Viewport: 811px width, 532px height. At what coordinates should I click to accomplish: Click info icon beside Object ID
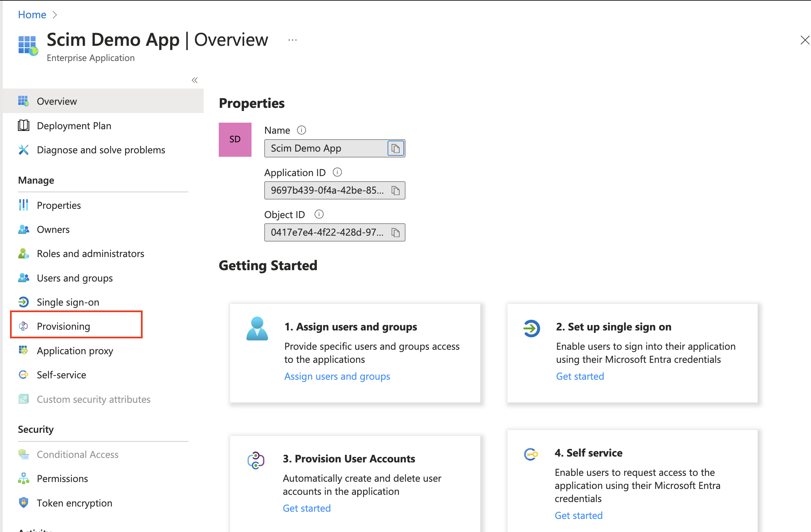click(319, 214)
